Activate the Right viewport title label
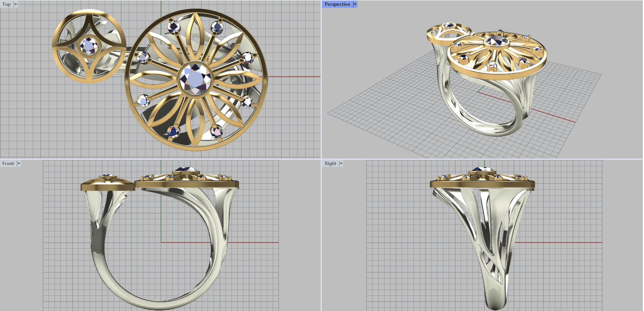 point(330,164)
